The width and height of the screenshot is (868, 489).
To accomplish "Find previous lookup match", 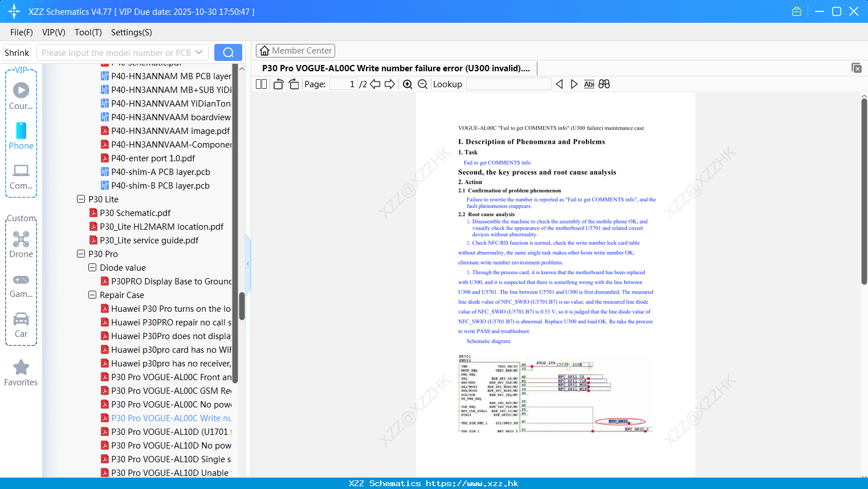I will (x=559, y=84).
